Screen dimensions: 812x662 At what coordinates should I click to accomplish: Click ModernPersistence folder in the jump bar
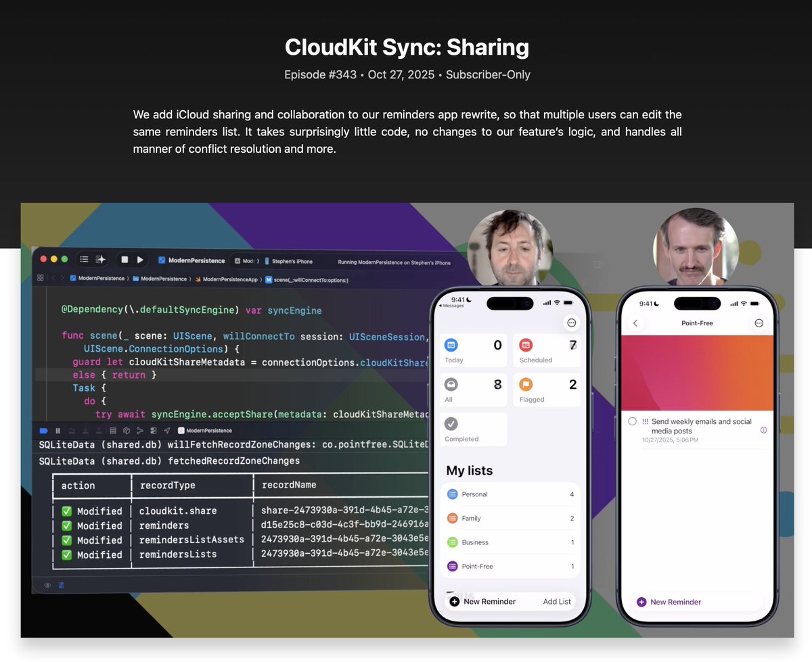coord(160,279)
